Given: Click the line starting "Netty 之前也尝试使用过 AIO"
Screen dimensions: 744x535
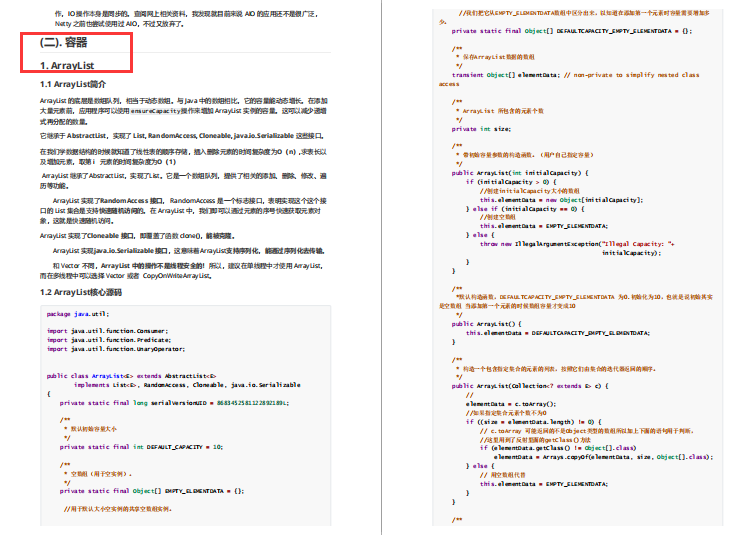Looking at the screenshot, I should pyautogui.click(x=120, y=24).
